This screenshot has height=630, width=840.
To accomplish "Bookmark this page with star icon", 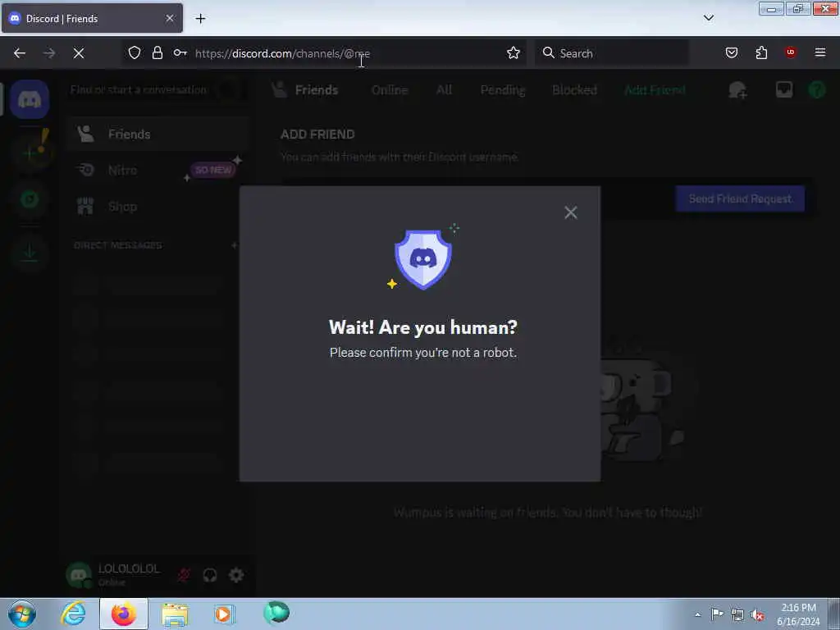I will (x=514, y=52).
